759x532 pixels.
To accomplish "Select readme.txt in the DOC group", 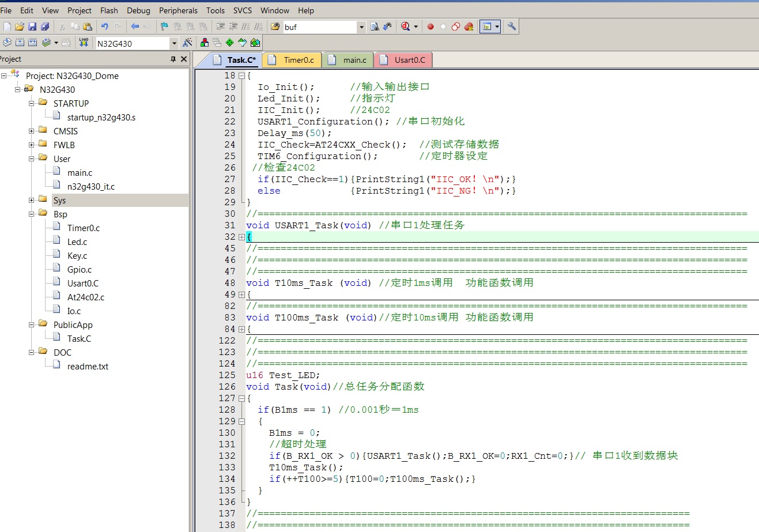I will pyautogui.click(x=88, y=367).
